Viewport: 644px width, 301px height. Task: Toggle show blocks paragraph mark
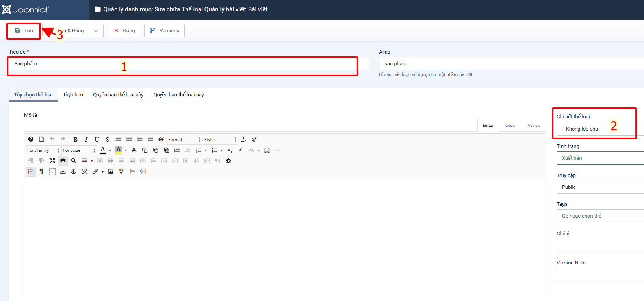[x=41, y=172]
